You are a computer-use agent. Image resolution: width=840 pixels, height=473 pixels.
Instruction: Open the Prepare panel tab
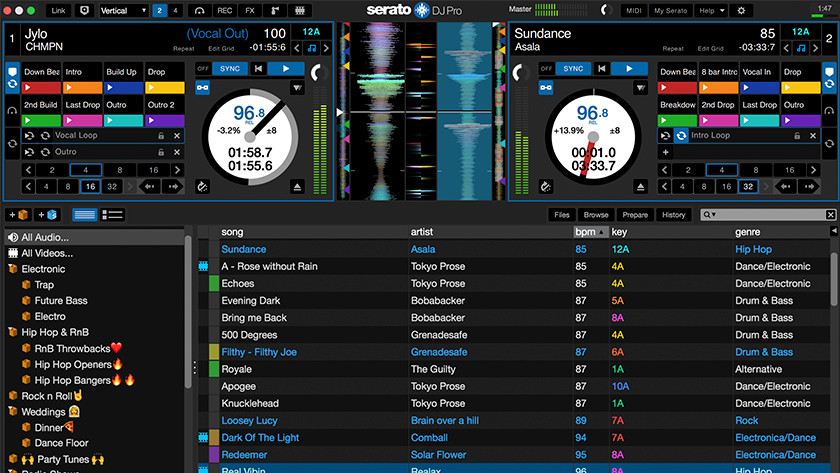635,215
